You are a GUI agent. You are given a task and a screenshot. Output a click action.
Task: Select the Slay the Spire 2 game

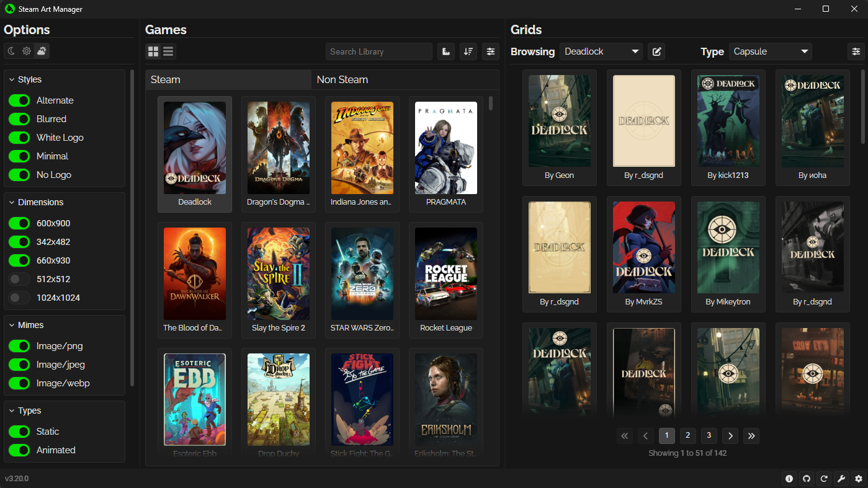click(x=279, y=280)
